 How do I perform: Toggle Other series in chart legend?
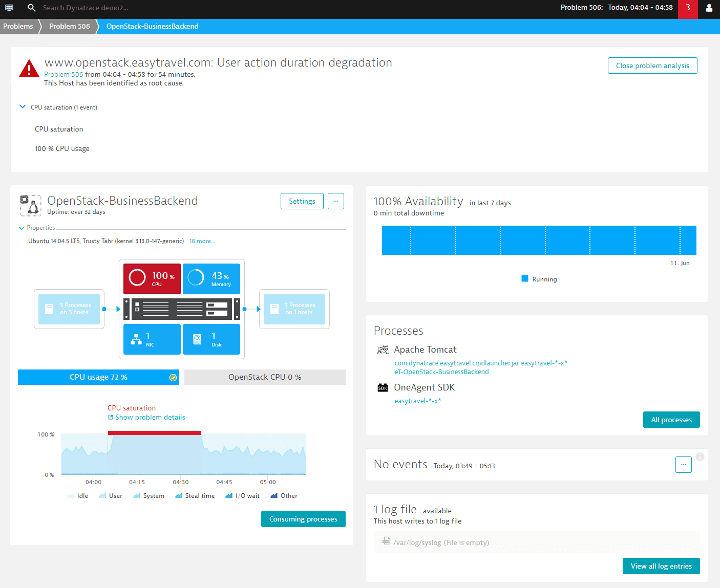284,496
